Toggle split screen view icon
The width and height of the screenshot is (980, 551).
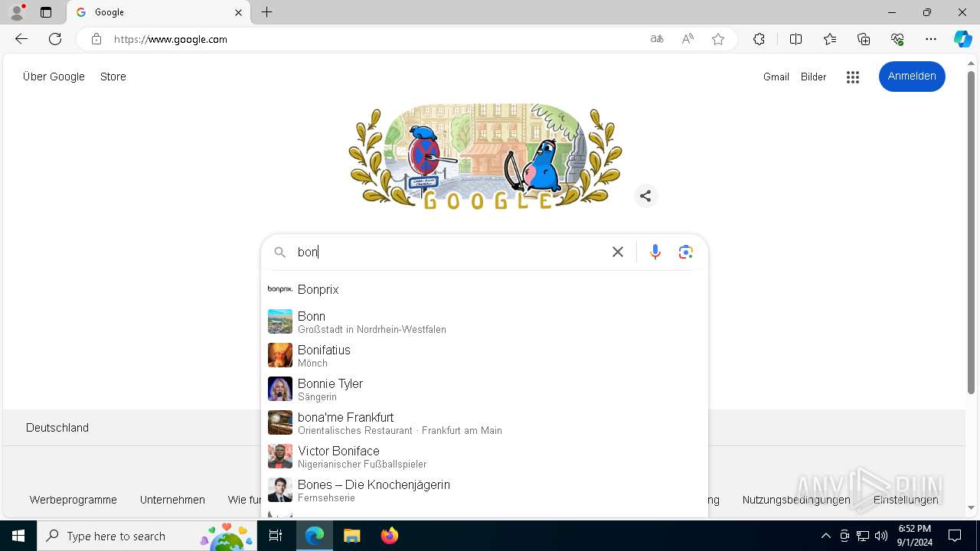point(795,39)
